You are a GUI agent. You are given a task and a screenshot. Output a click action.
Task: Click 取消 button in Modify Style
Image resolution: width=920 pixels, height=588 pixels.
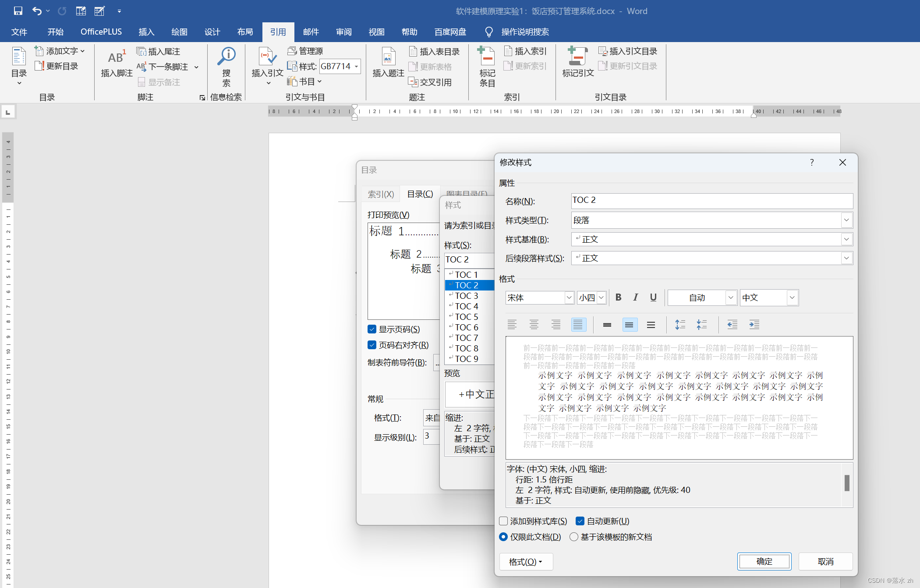pos(826,562)
